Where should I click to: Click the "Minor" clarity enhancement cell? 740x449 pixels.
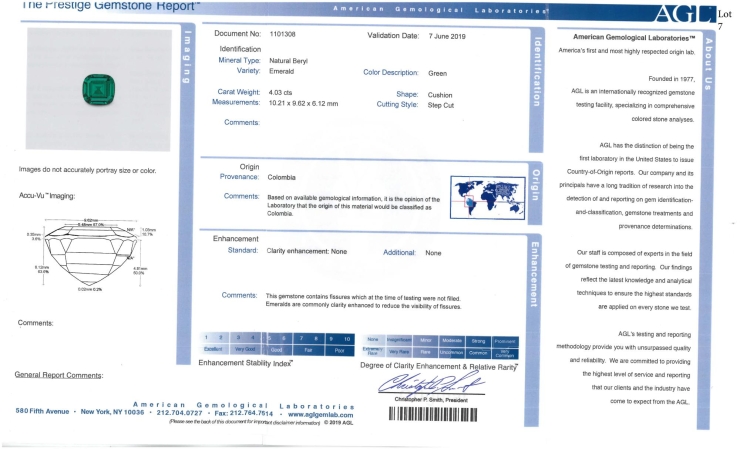(426, 340)
